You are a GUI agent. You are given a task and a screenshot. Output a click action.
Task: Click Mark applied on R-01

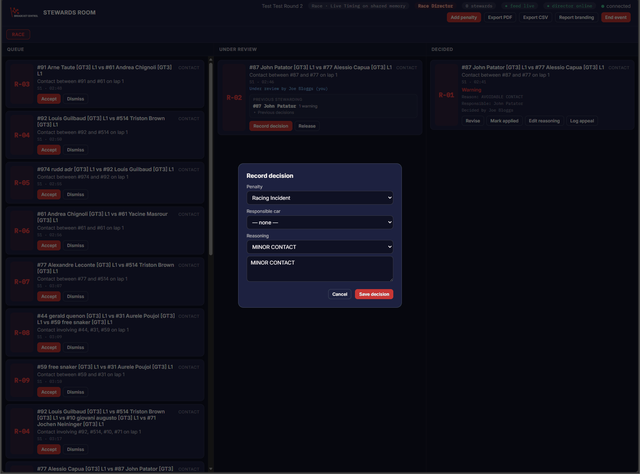tap(504, 121)
